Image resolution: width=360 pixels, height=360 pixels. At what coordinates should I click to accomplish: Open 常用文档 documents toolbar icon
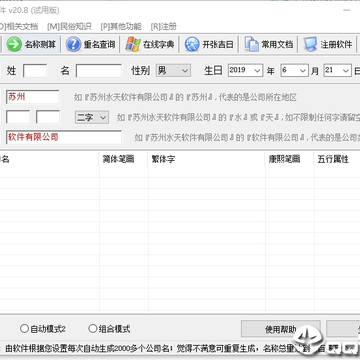click(251, 44)
